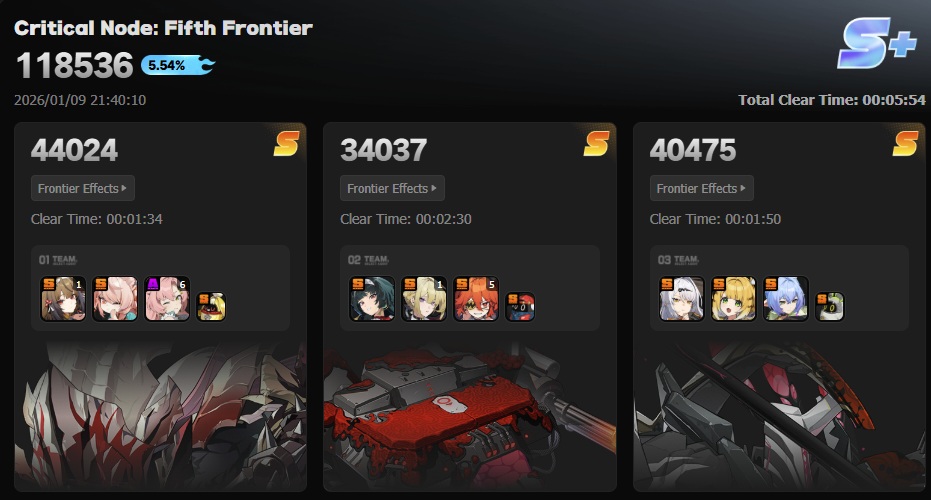Expand Frontier Effects for the 34037 score card
931x500 pixels.
click(x=392, y=188)
